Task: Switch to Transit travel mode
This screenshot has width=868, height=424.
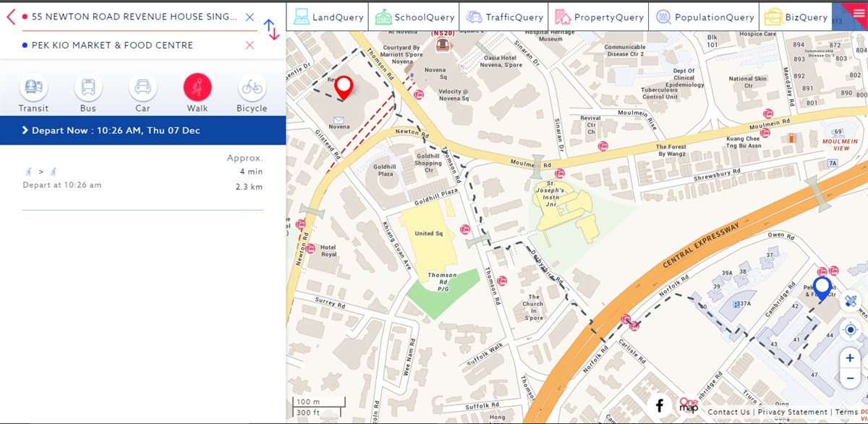Action: click(33, 88)
